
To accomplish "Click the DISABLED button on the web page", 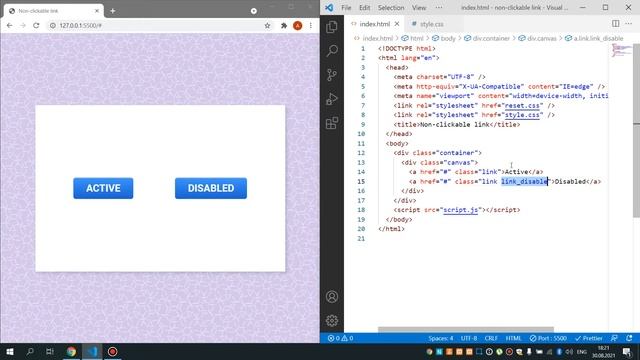I will [x=211, y=188].
